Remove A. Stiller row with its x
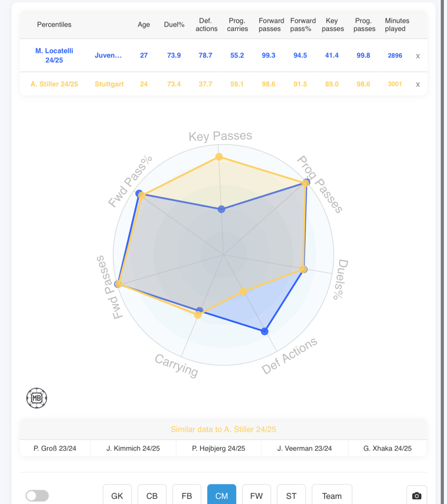The width and height of the screenshot is (447, 504). 418,84
